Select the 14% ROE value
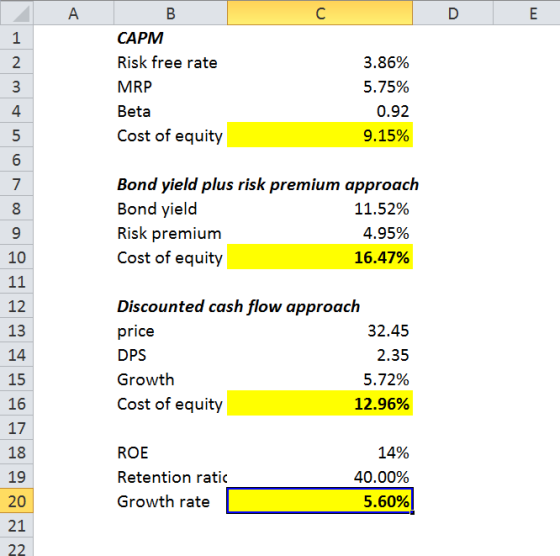The height and width of the screenshot is (556, 560). (x=320, y=452)
